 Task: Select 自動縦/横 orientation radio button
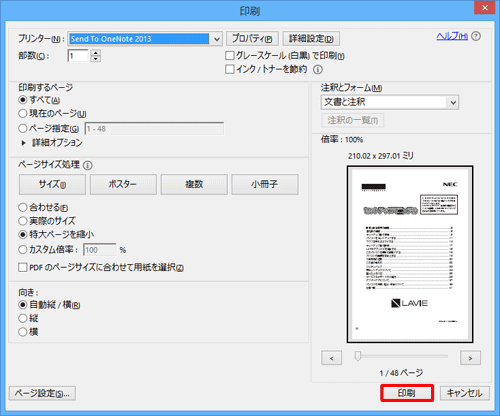click(x=23, y=305)
